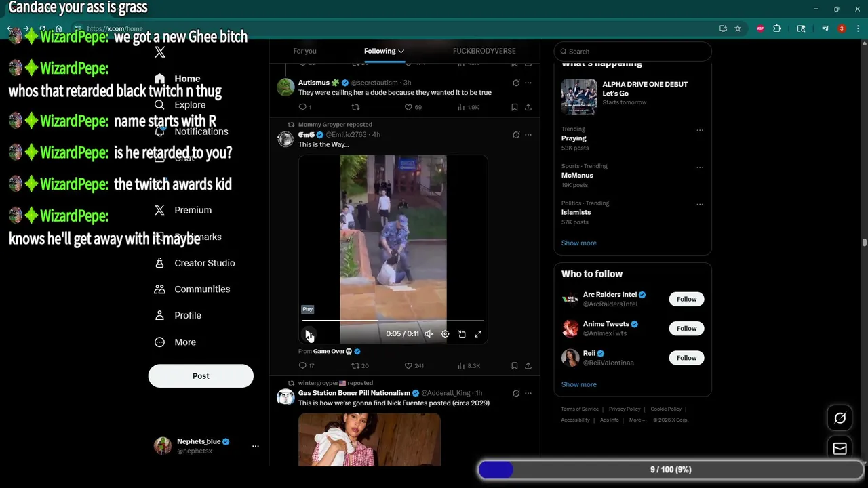The height and width of the screenshot is (488, 868).
Task: Open more menu on Emilio's post
Action: point(528,135)
